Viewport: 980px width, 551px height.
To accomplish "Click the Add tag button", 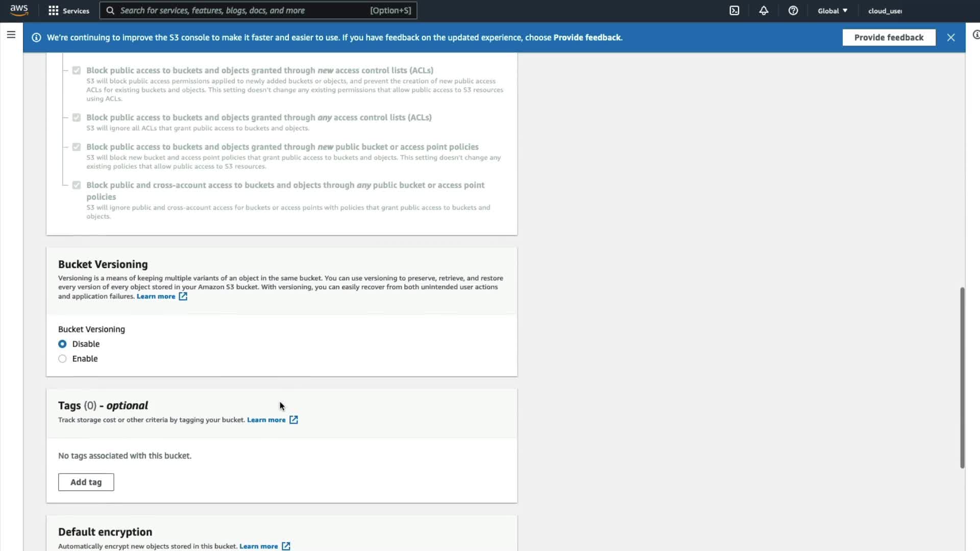I will (86, 482).
